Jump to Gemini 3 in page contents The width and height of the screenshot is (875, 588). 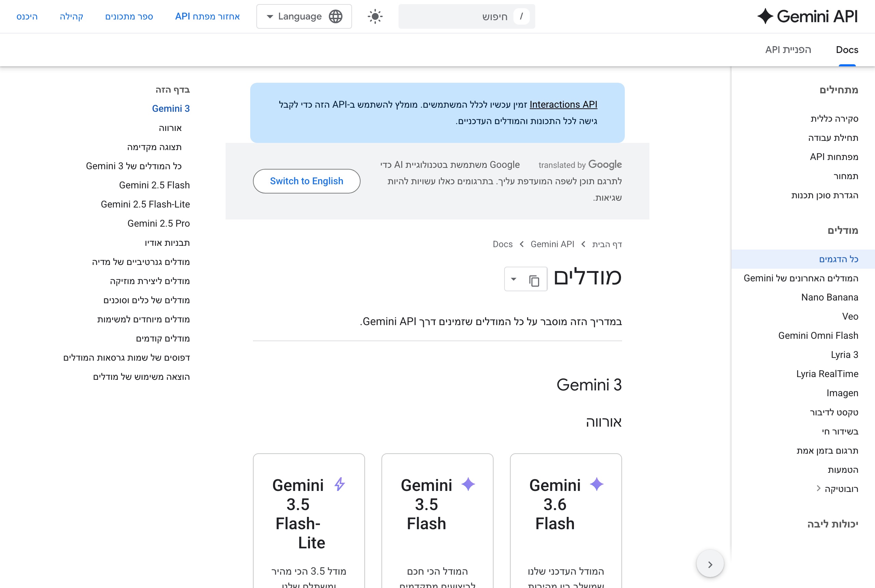[x=171, y=108]
